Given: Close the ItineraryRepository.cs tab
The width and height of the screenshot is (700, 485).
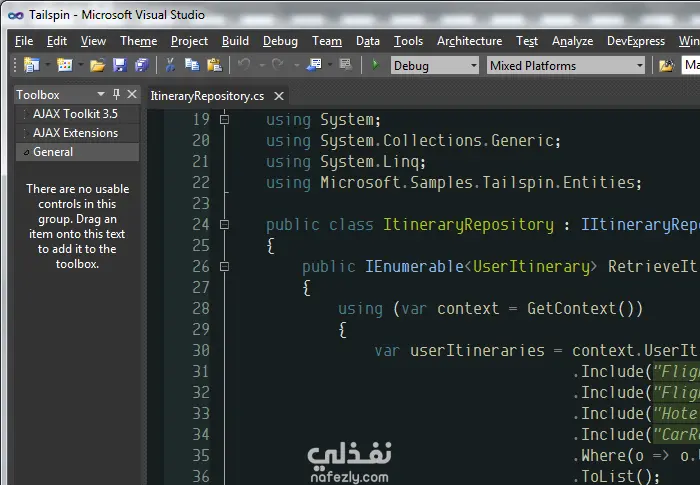Looking at the screenshot, I should coord(279,96).
